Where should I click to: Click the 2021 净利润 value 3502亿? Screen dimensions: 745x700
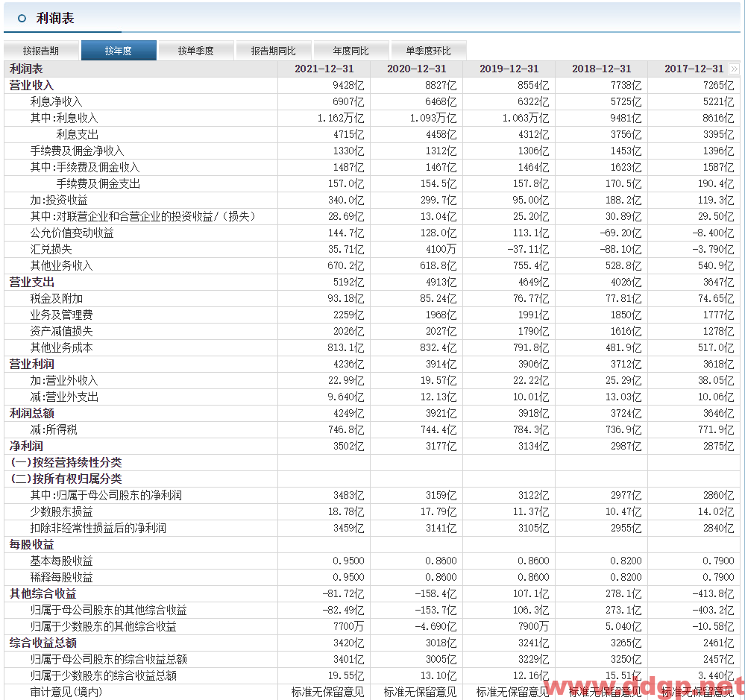pos(348,447)
